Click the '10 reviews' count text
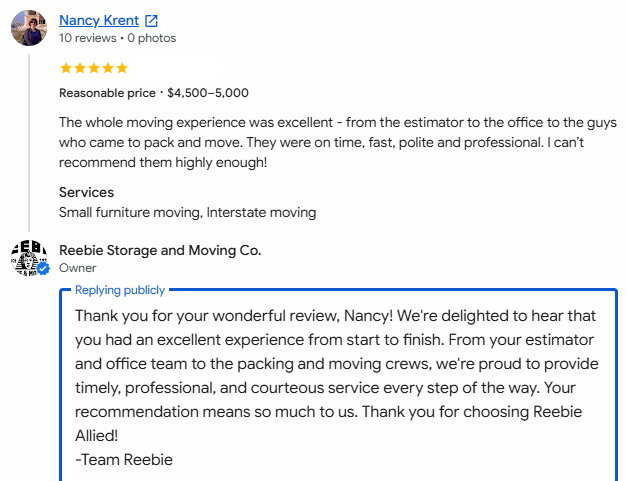 pos(87,38)
